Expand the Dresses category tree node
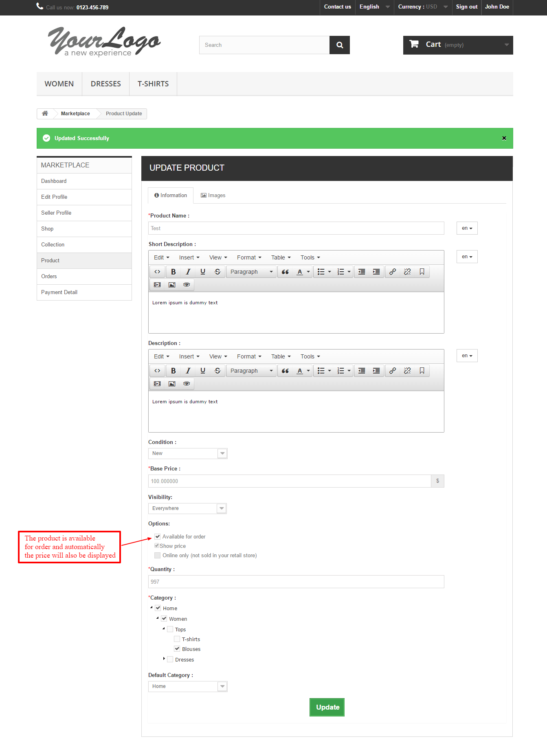This screenshot has height=756, width=547. pyautogui.click(x=164, y=659)
